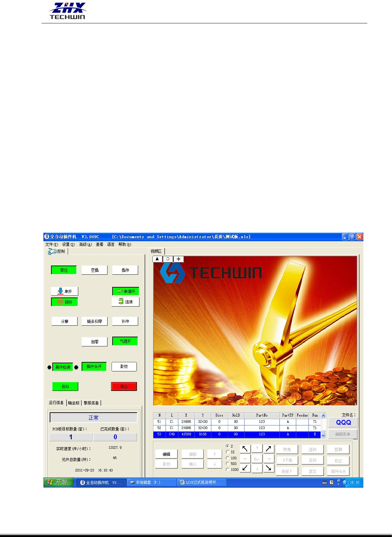This screenshot has height=537, width=392.
Task: Click the taskbar help question-mark tray icon
Action: tap(331, 482)
